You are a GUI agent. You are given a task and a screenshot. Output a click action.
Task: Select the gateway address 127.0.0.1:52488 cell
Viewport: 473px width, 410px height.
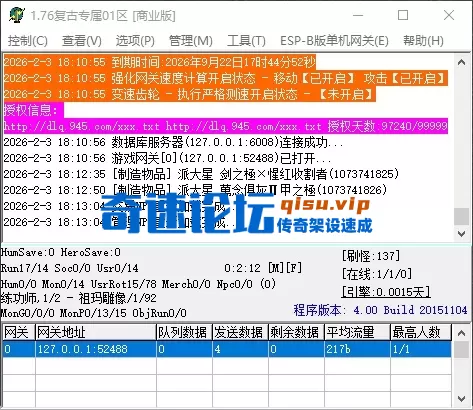point(96,349)
